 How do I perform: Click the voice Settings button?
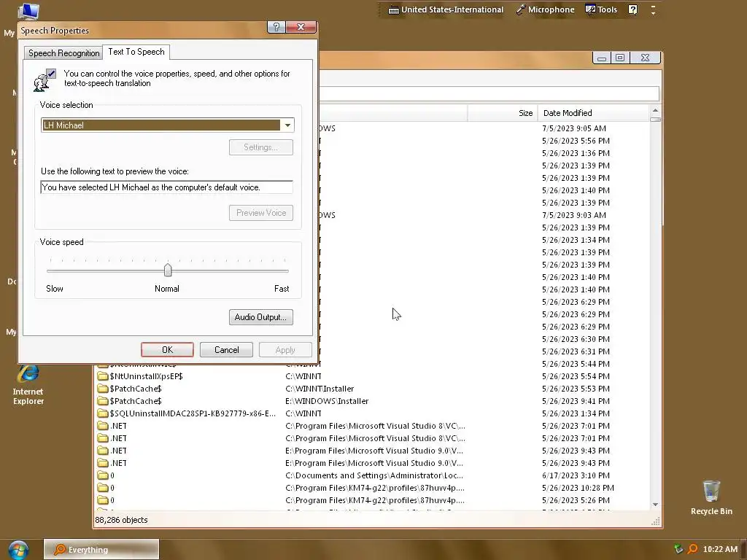260,147
